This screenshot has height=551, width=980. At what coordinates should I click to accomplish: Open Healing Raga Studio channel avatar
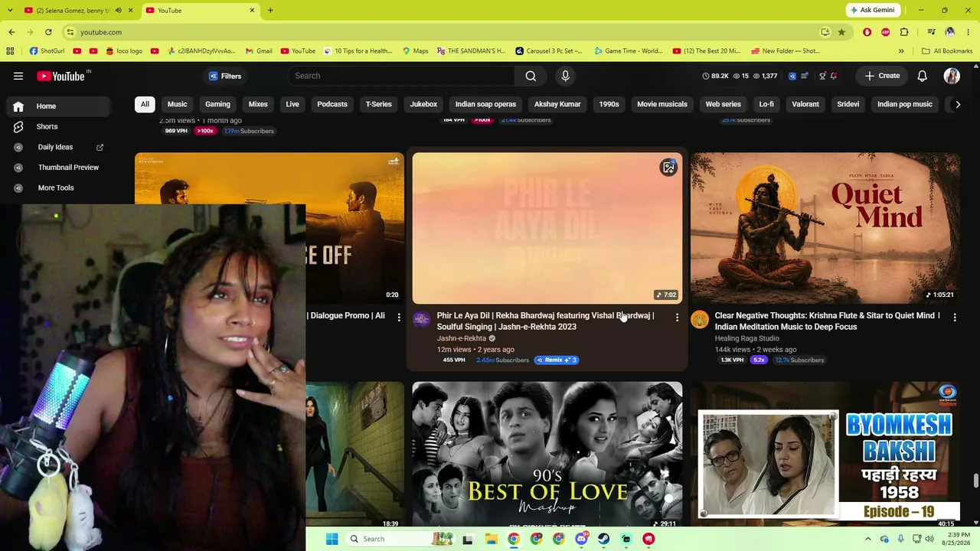click(x=700, y=319)
